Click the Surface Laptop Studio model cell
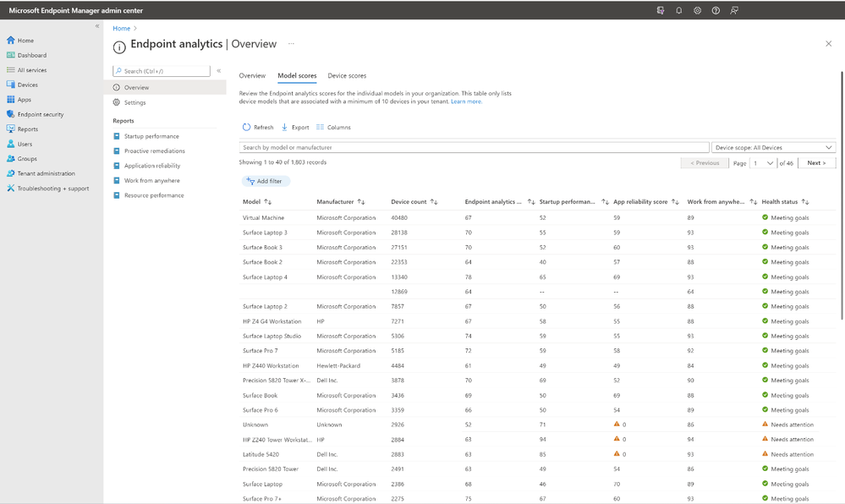Screen dimensions: 845x504 pos(272,336)
